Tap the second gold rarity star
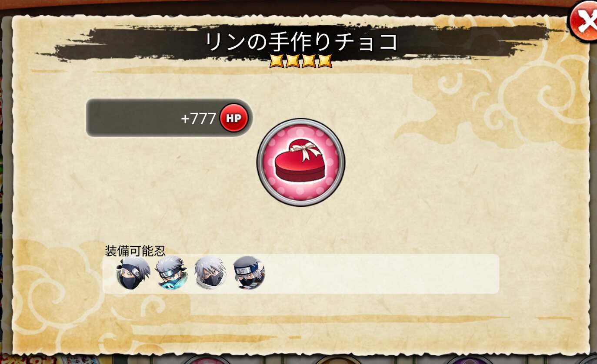 tap(293, 61)
